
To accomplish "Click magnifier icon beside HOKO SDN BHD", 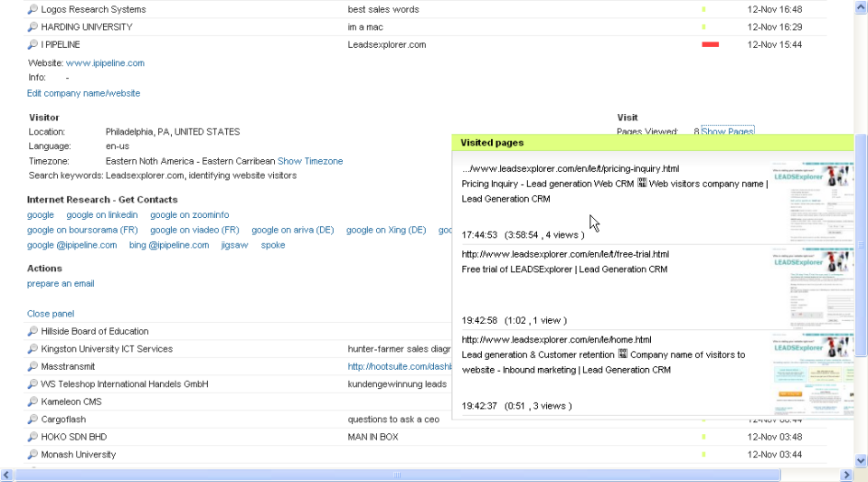I will (33, 437).
